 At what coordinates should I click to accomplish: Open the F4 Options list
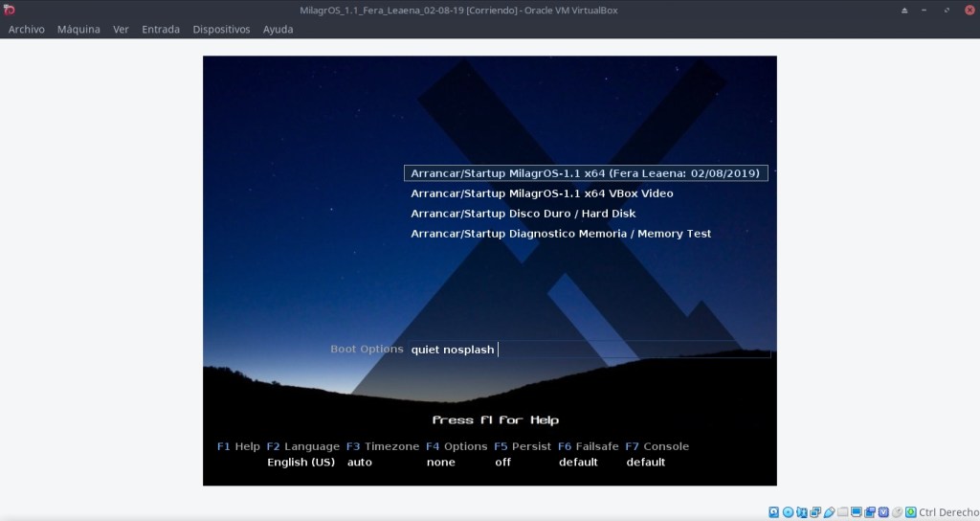click(x=457, y=446)
